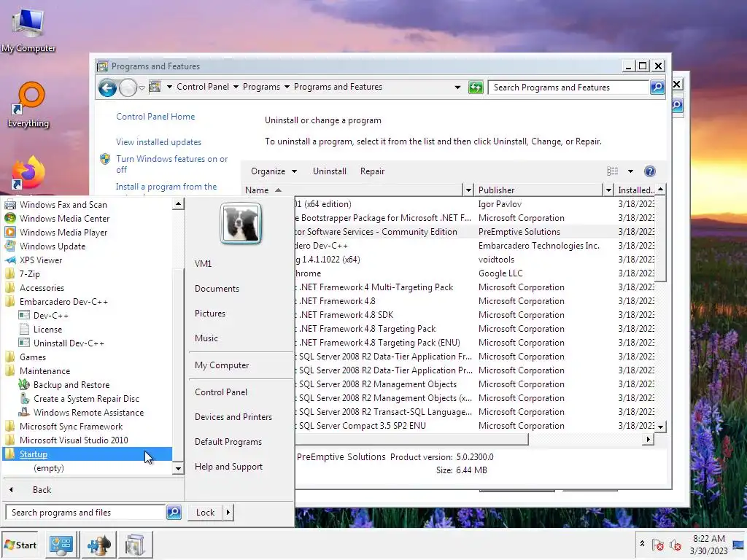Open address bar history dropdown
747x560 pixels.
457,87
